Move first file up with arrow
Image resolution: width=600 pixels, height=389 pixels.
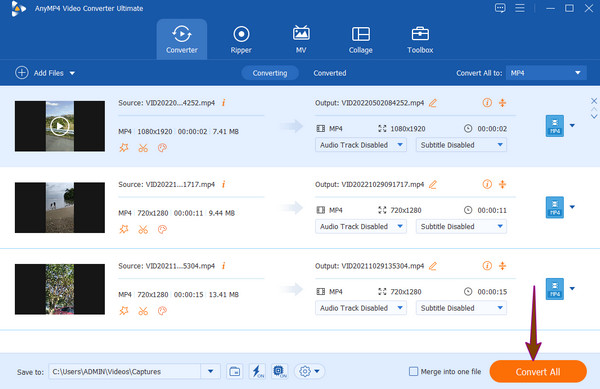594,110
